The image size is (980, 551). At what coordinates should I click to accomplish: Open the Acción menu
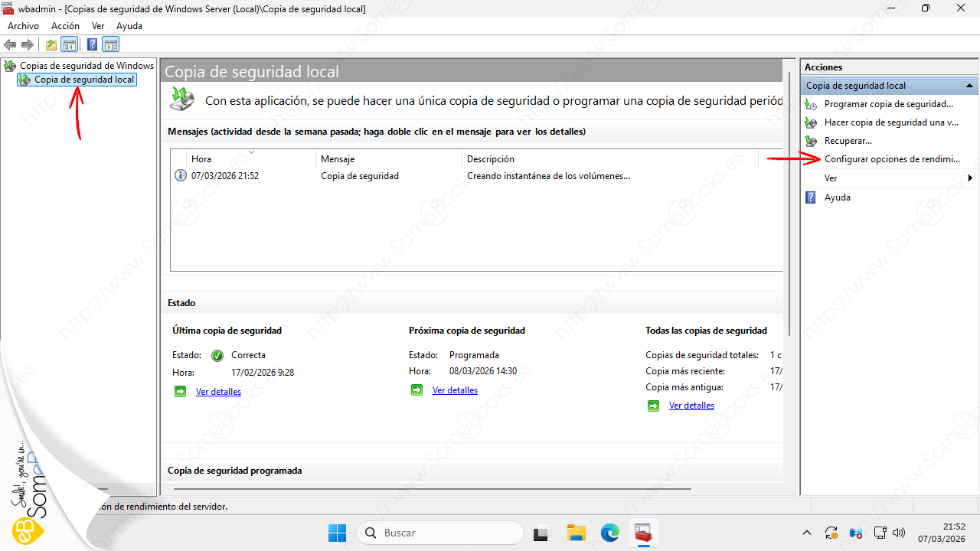[65, 26]
